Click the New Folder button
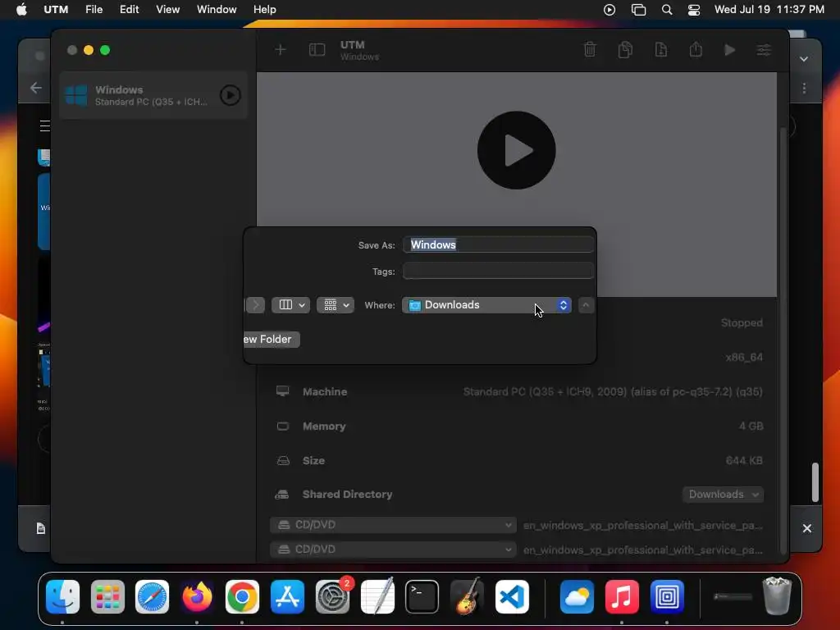This screenshot has height=630, width=840. [x=271, y=339]
